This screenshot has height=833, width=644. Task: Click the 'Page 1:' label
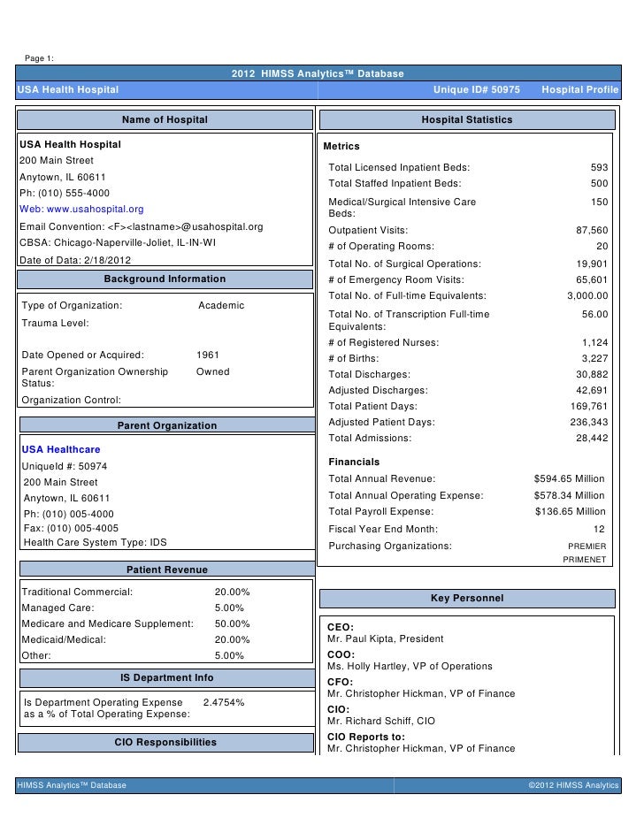[39, 58]
